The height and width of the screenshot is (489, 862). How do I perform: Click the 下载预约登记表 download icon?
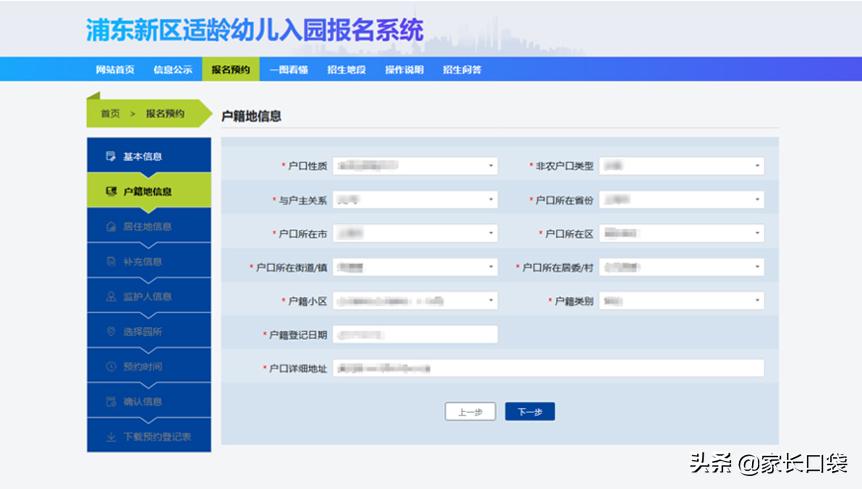(111, 437)
